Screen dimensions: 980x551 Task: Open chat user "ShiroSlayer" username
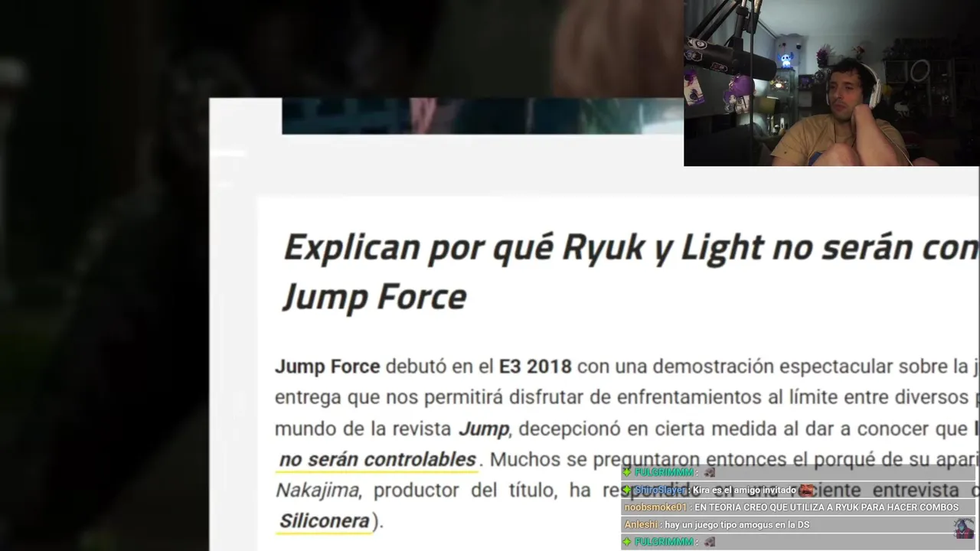pyautogui.click(x=660, y=490)
